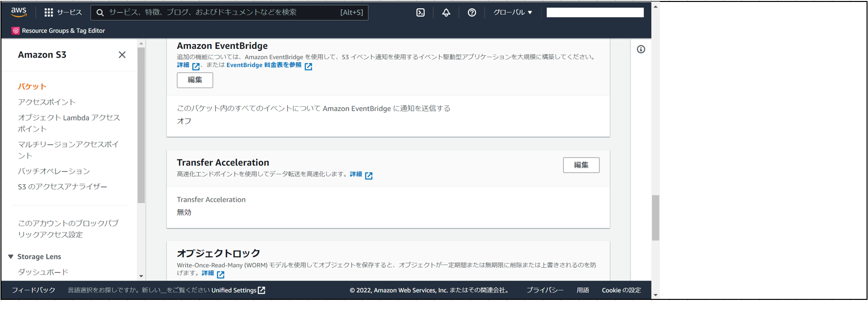Click the main page scrollbar up arrow
The image size is (868, 317).
pos(656,7)
